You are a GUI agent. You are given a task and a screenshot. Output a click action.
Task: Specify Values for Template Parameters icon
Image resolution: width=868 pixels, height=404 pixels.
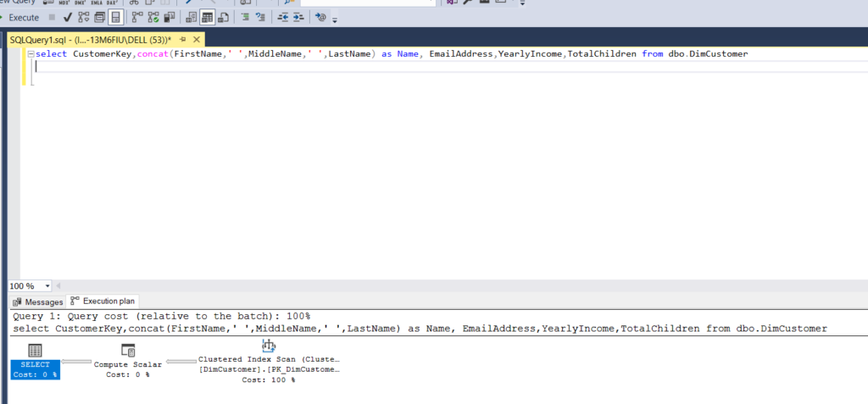(320, 17)
